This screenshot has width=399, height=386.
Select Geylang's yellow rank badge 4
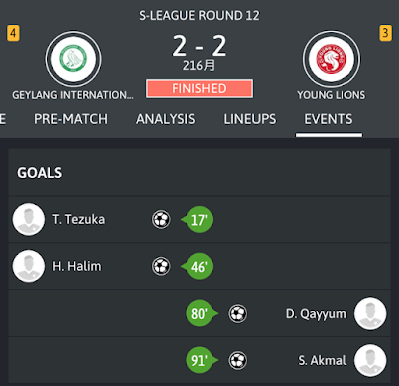13,33
